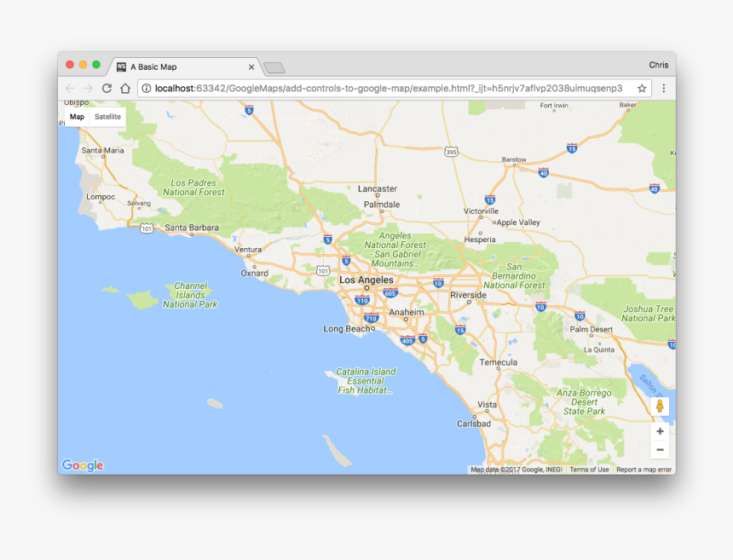Select the Map view option
The image size is (733, 560).
coord(78,117)
